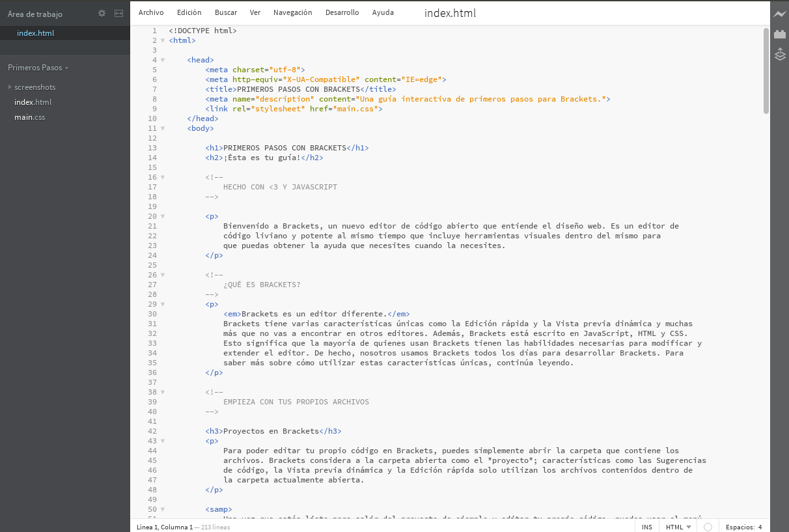
Task: Open the Primeros Pasos project dropdown
Action: click(38, 68)
